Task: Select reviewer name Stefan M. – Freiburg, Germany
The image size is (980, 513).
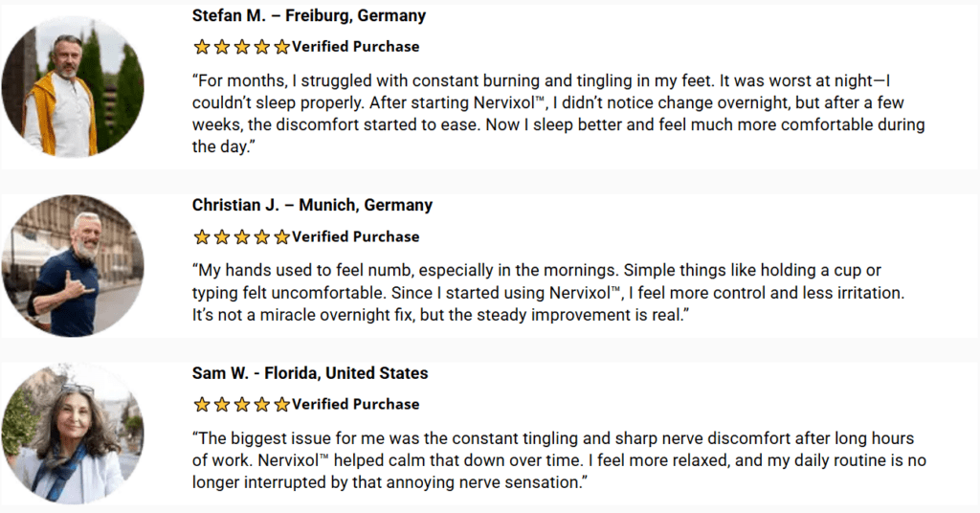Action: [x=309, y=15]
